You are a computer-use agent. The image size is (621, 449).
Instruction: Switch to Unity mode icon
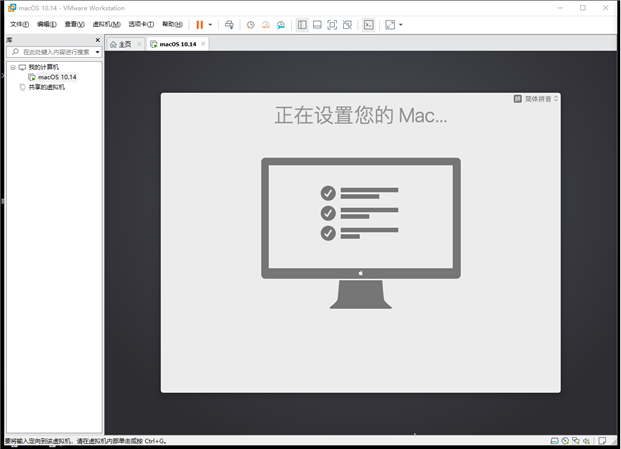(x=347, y=25)
